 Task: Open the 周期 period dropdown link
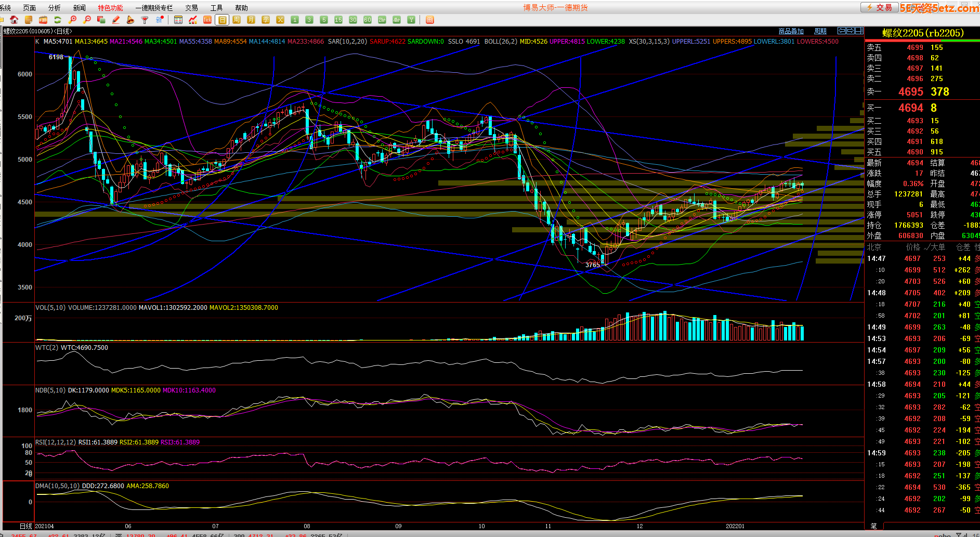coord(820,31)
